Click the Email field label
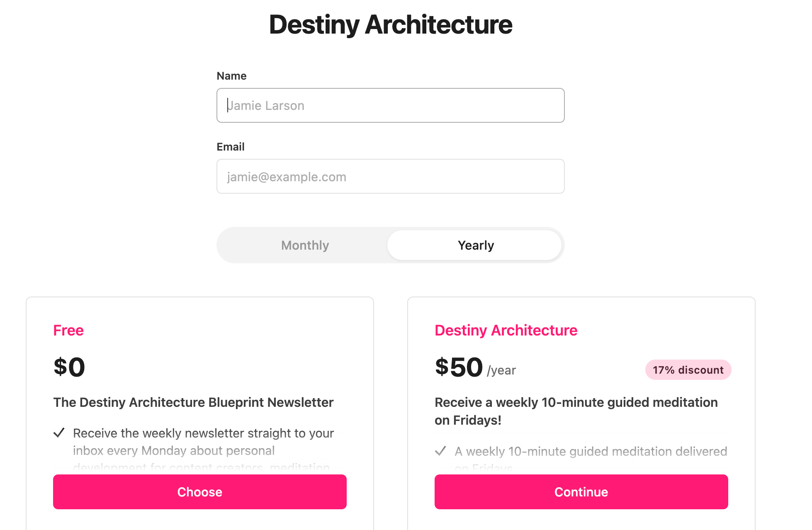The height and width of the screenshot is (530, 812). tap(231, 147)
